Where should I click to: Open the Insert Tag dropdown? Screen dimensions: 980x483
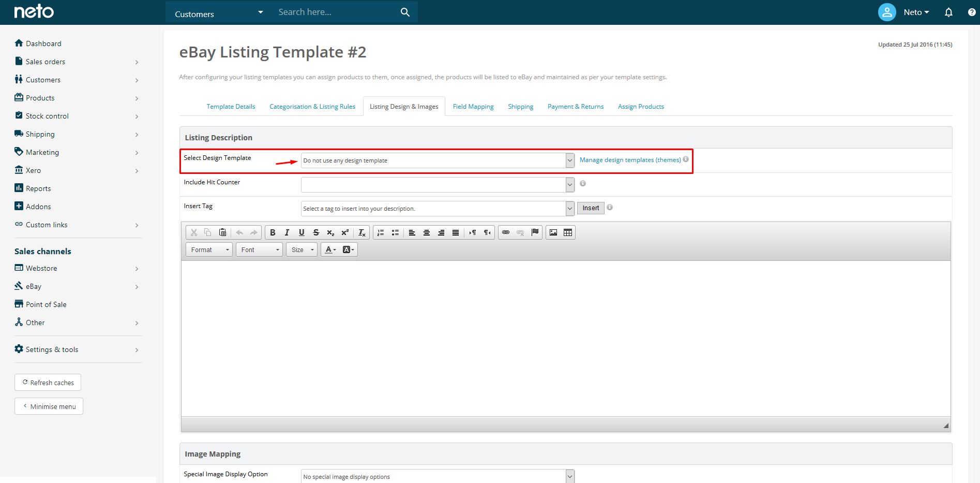click(438, 208)
